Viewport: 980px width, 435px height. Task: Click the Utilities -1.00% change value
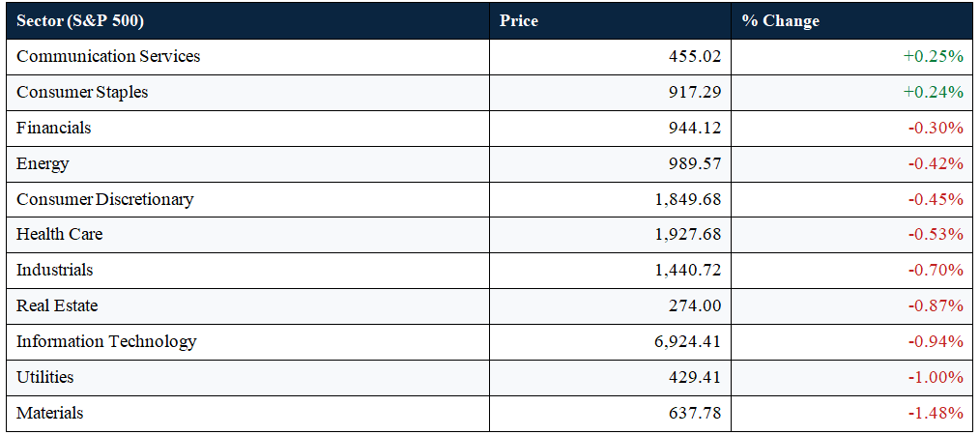point(936,378)
